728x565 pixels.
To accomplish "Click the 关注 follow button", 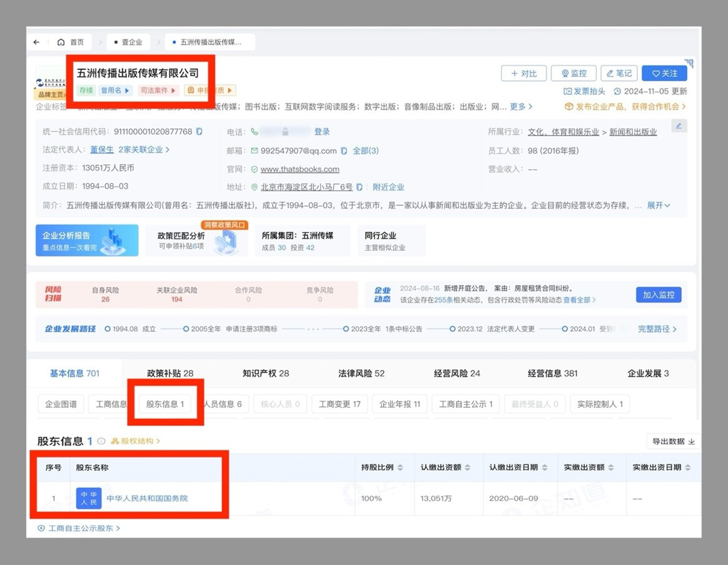I will tap(664, 73).
